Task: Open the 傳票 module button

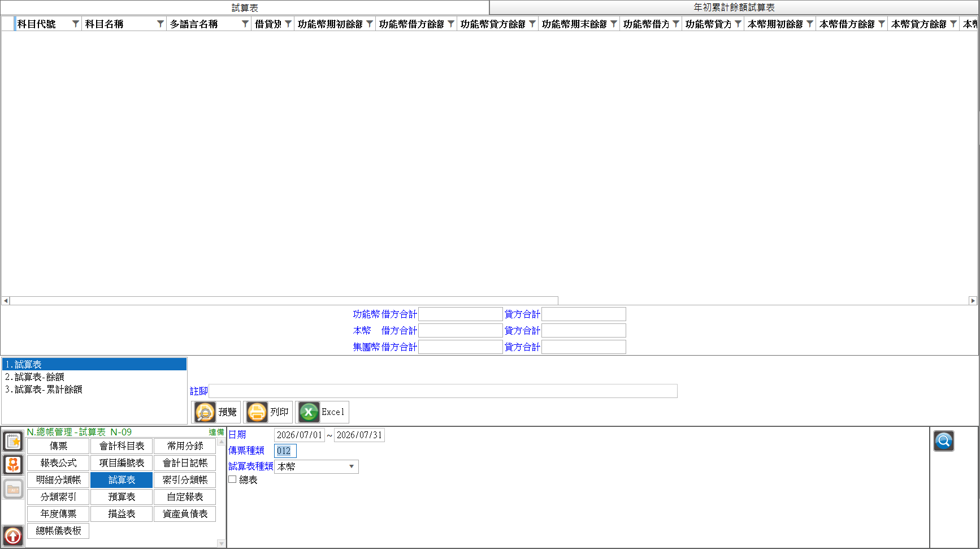Action: (x=58, y=446)
